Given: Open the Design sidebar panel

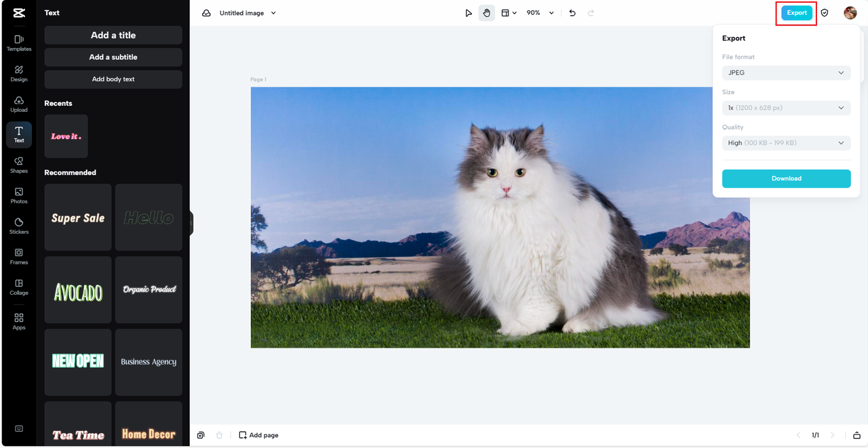Looking at the screenshot, I should tap(19, 74).
